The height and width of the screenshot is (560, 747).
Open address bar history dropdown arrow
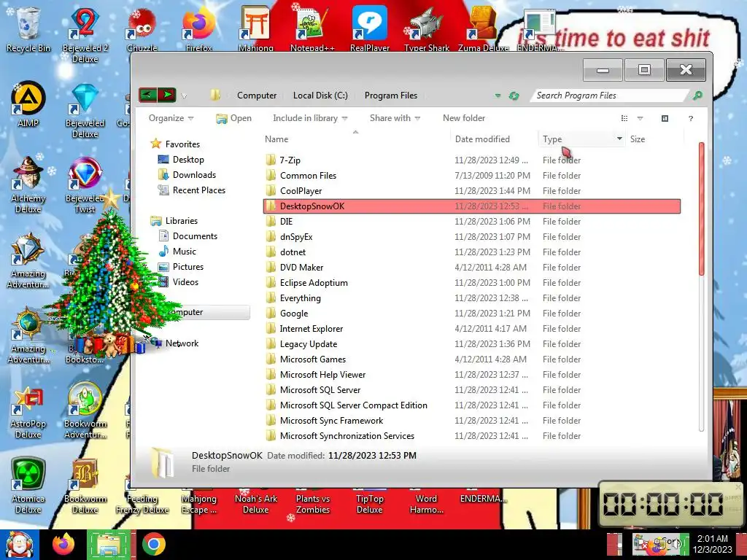click(x=498, y=96)
